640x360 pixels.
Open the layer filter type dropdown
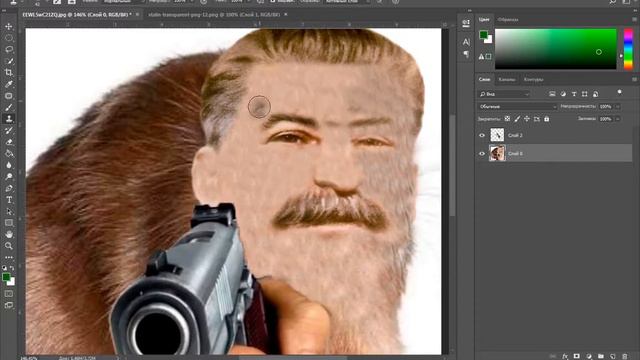coord(504,94)
